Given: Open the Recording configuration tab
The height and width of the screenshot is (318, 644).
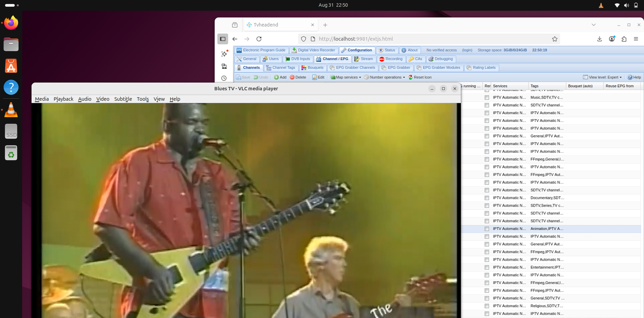Looking at the screenshot, I should point(391,59).
